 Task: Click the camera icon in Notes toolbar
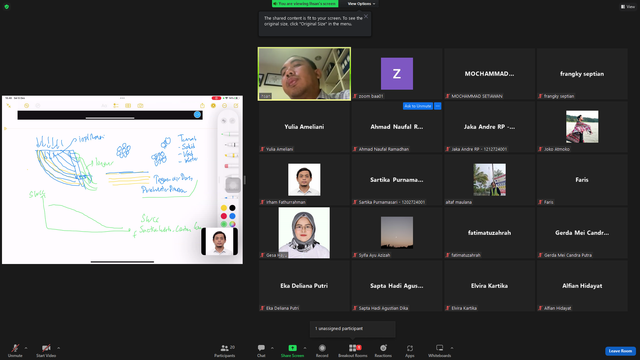click(x=140, y=106)
